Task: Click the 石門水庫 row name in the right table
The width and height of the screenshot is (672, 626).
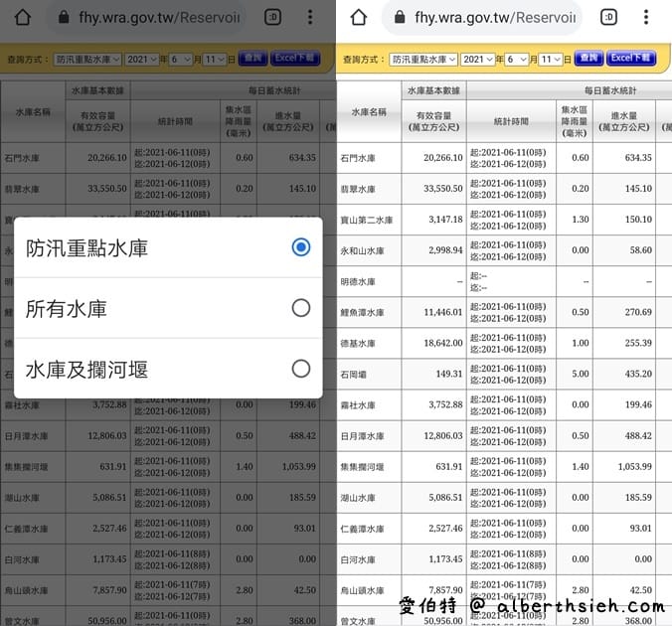Action: (x=358, y=158)
